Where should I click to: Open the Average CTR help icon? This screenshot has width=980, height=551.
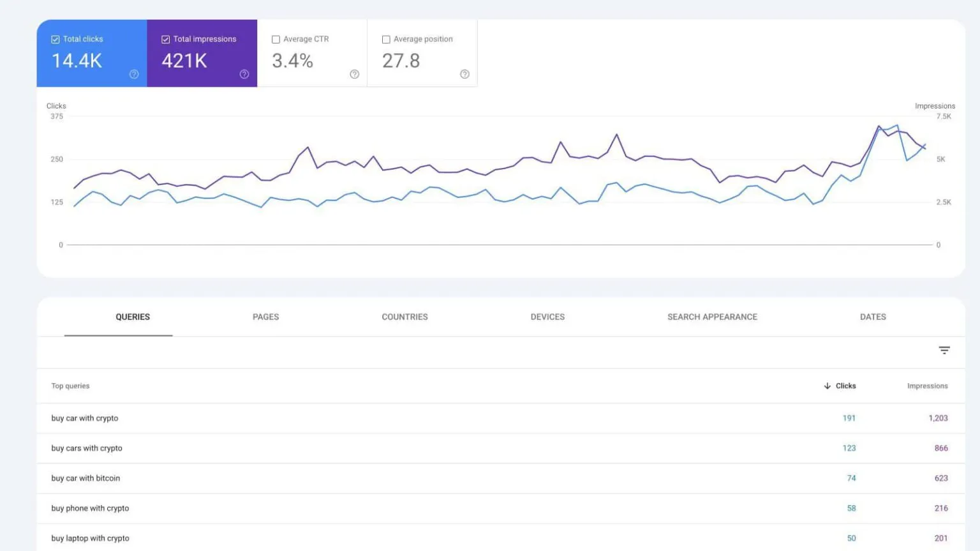[x=355, y=74]
